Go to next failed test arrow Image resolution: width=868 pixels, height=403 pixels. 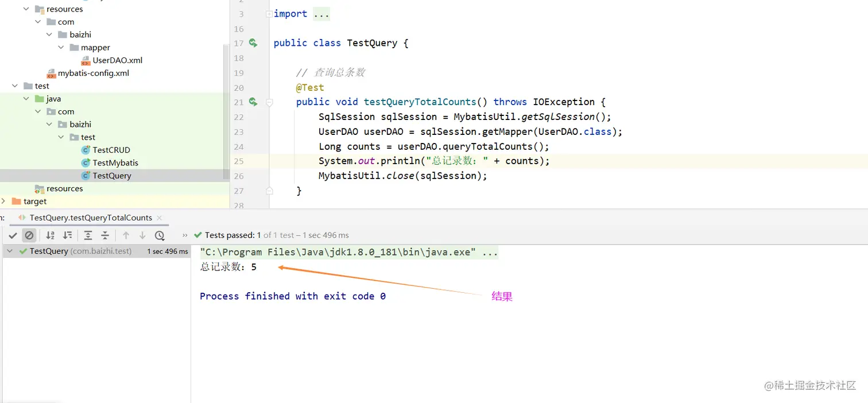[142, 235]
